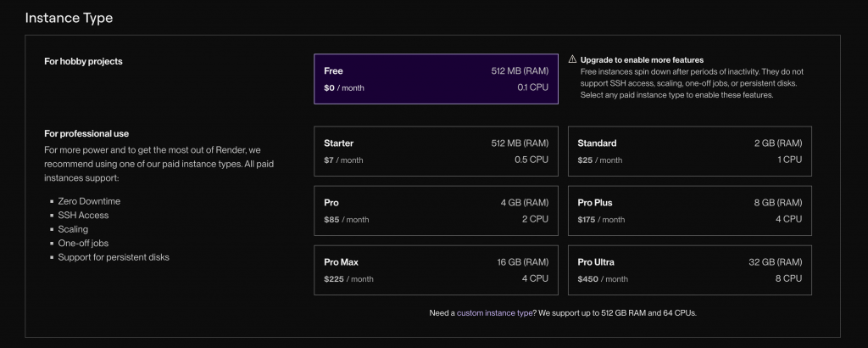Select the Pro Ultra instance type
Screen dimensions: 868x348
pos(689,270)
